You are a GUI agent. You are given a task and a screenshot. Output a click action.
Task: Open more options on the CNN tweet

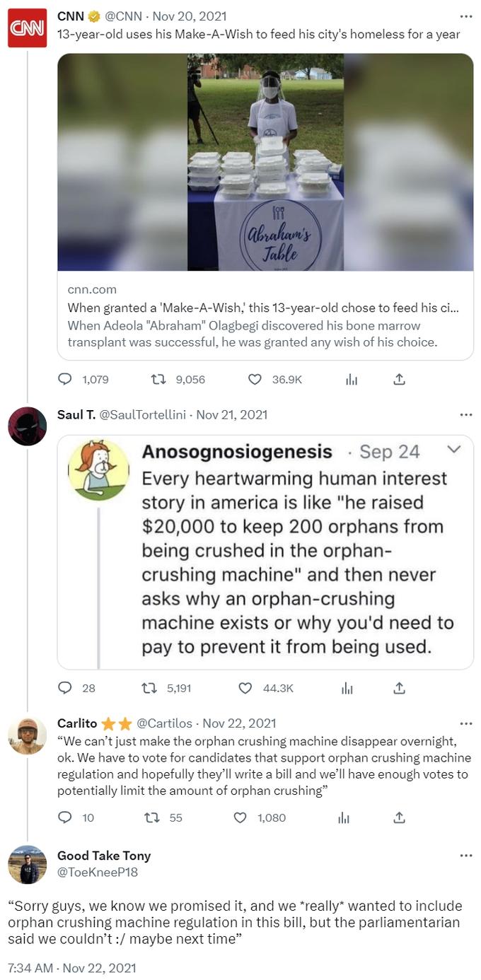(x=465, y=16)
